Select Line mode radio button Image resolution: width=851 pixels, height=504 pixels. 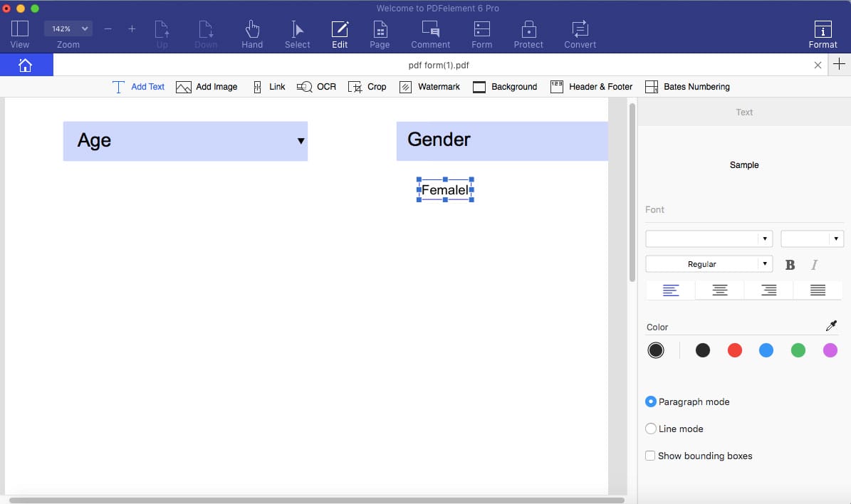651,429
